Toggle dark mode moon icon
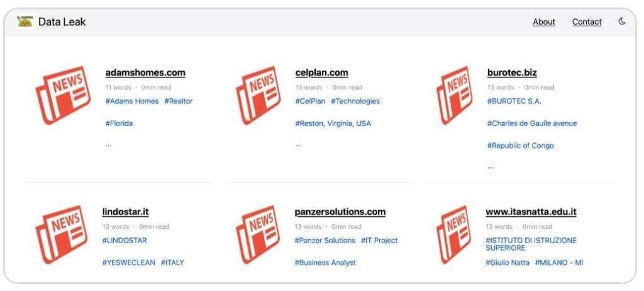This screenshot has height=291, width=644. coord(622,21)
